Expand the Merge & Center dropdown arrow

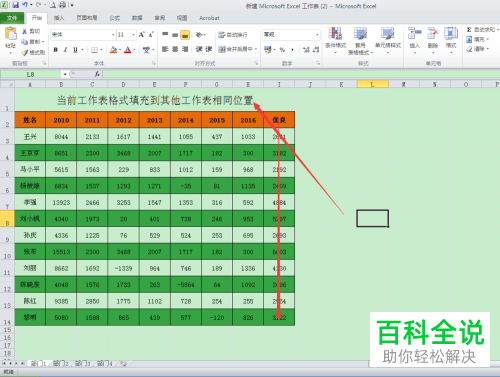click(x=256, y=49)
